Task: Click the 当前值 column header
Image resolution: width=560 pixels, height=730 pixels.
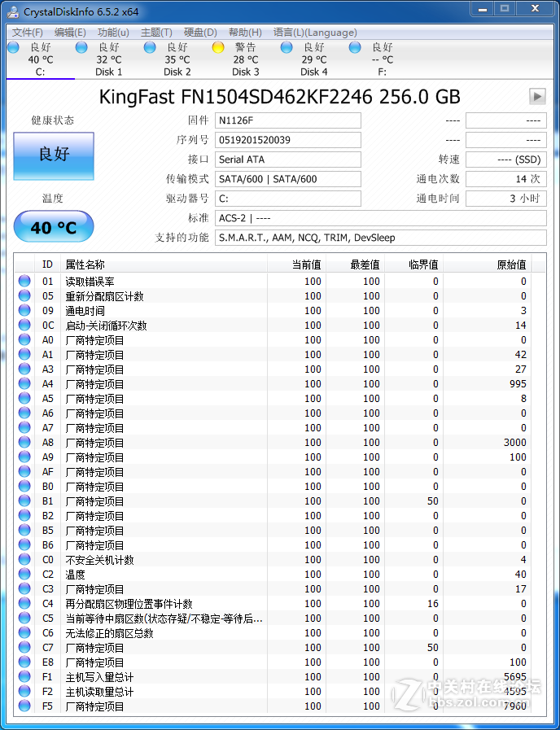Action: (x=297, y=264)
